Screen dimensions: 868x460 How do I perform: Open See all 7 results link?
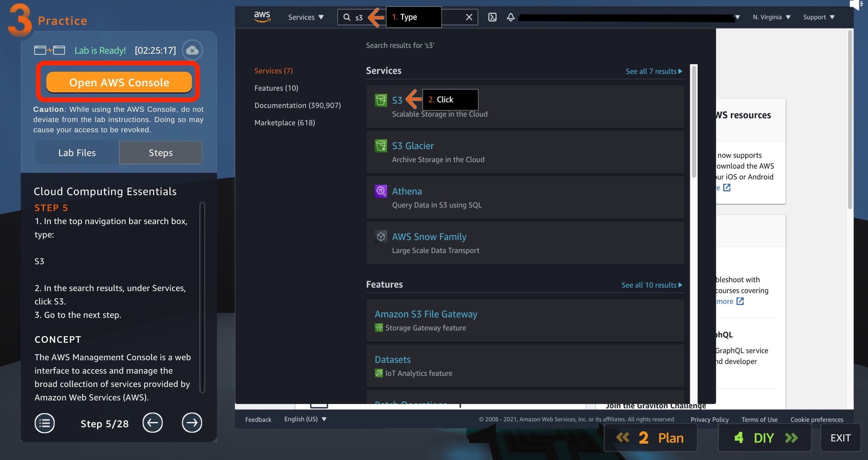point(653,71)
